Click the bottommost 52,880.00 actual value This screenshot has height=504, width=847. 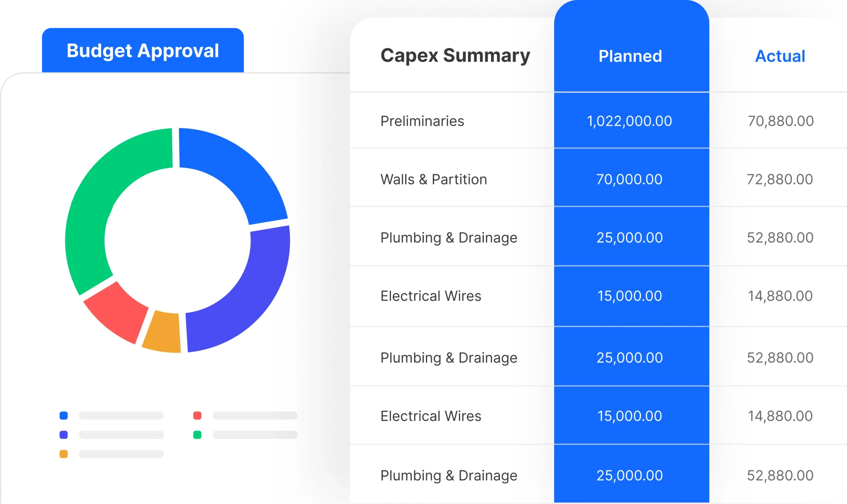[x=780, y=476]
